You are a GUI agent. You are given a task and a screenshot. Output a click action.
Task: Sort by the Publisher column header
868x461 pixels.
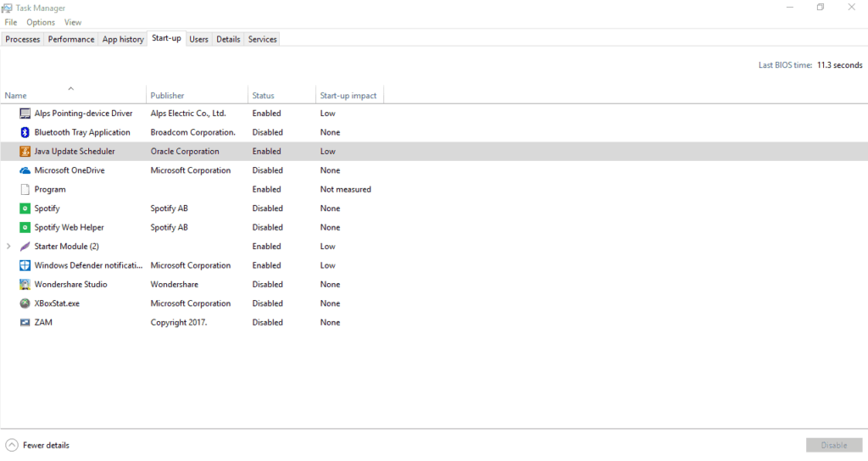[x=197, y=95]
